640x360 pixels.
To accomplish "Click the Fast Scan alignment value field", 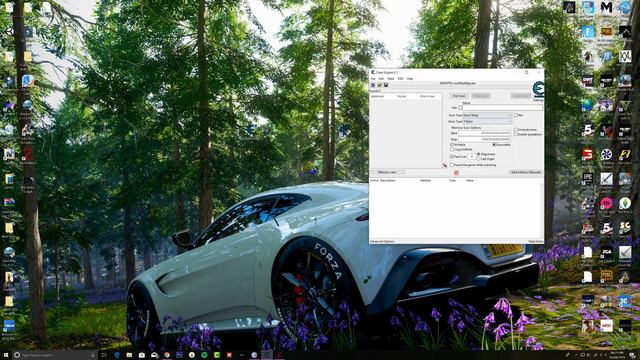I will click(471, 157).
